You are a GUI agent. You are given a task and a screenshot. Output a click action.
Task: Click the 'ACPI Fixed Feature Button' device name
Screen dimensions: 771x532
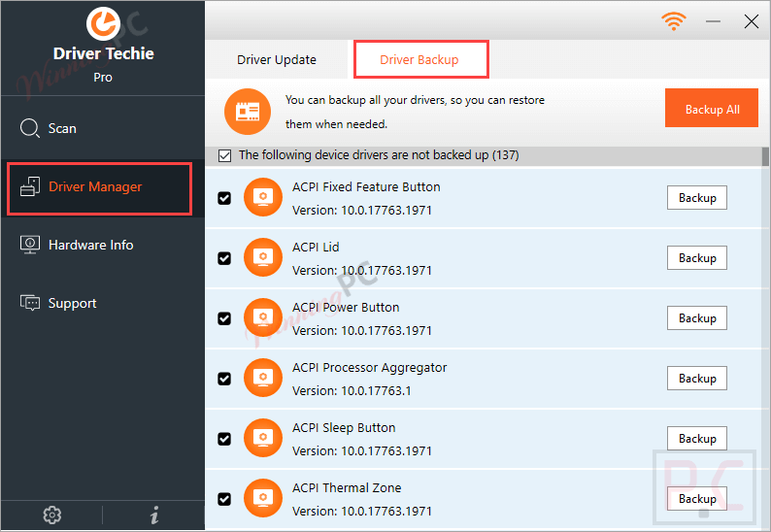click(x=366, y=186)
